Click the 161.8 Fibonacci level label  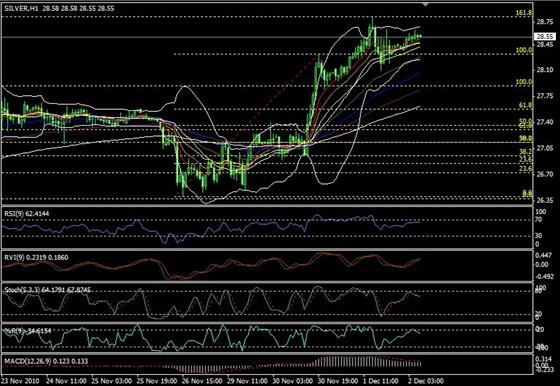[x=524, y=13]
